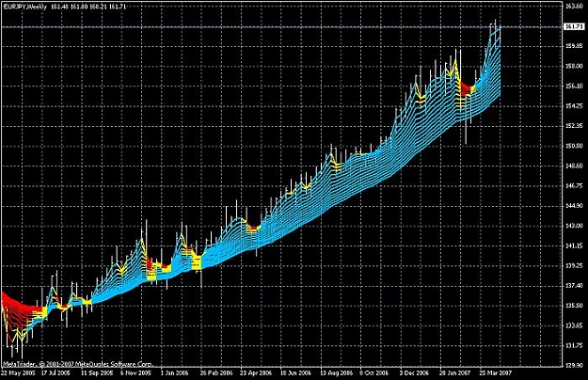Click the 148.60 price axis label
The height and width of the screenshot is (380, 588).
[574, 166]
